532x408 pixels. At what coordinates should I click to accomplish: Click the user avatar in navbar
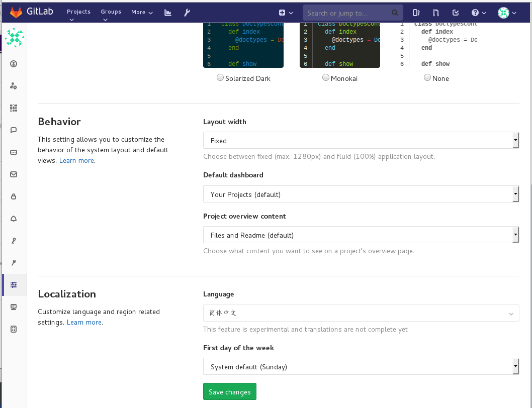click(x=503, y=13)
